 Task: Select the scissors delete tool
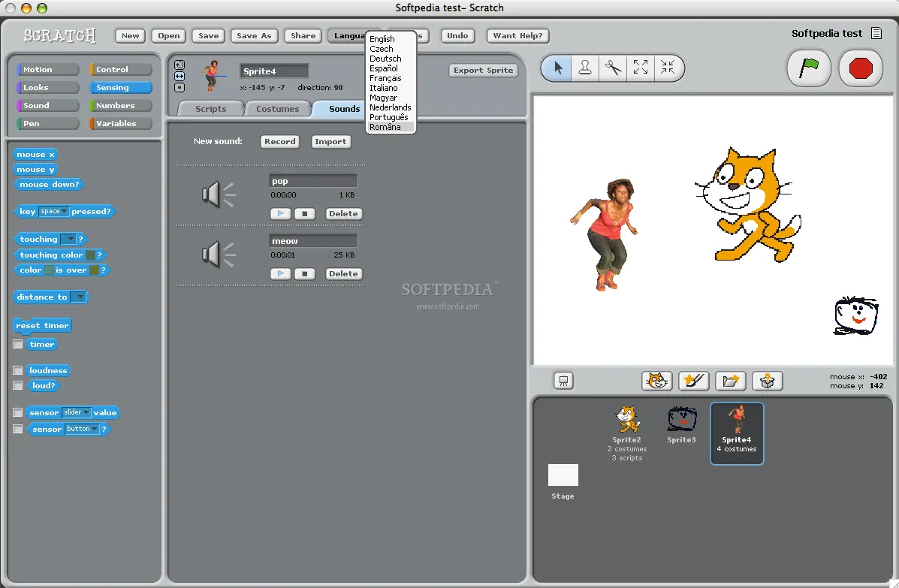613,68
